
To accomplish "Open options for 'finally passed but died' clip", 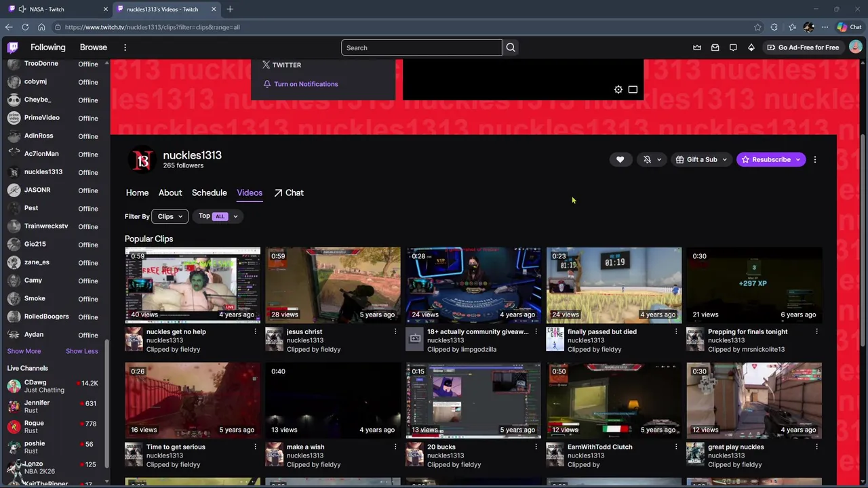I will coord(676,331).
